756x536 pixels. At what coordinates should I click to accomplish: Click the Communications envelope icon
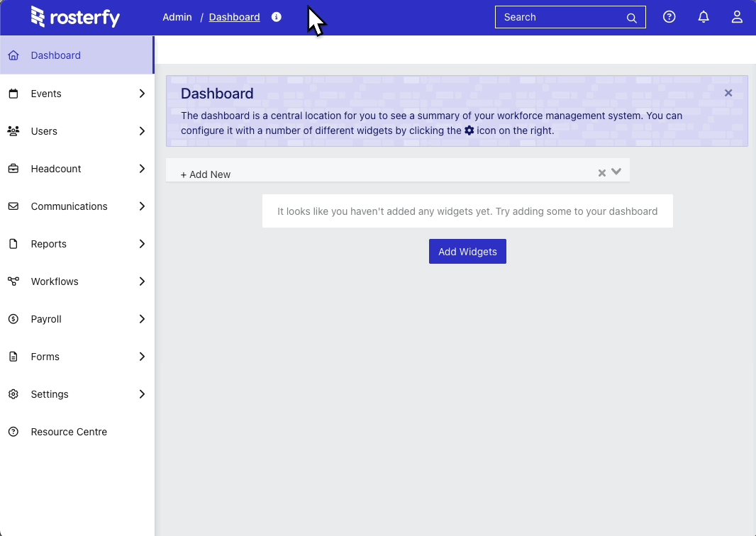tap(13, 206)
